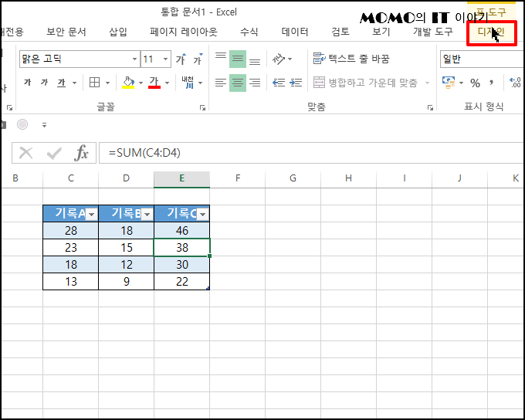Open the 삽입 tab
This screenshot has width=525, height=420.
point(118,32)
